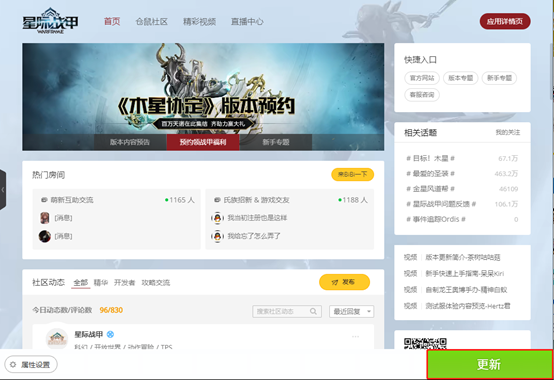Click the 1188 人 online count
Screen dimensions: 554x380
pyautogui.click(x=353, y=200)
